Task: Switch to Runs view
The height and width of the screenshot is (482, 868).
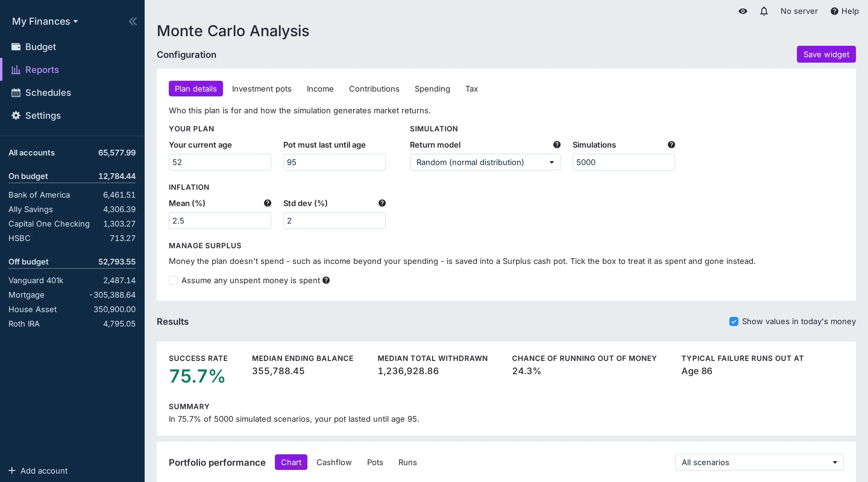Action: coord(407,462)
